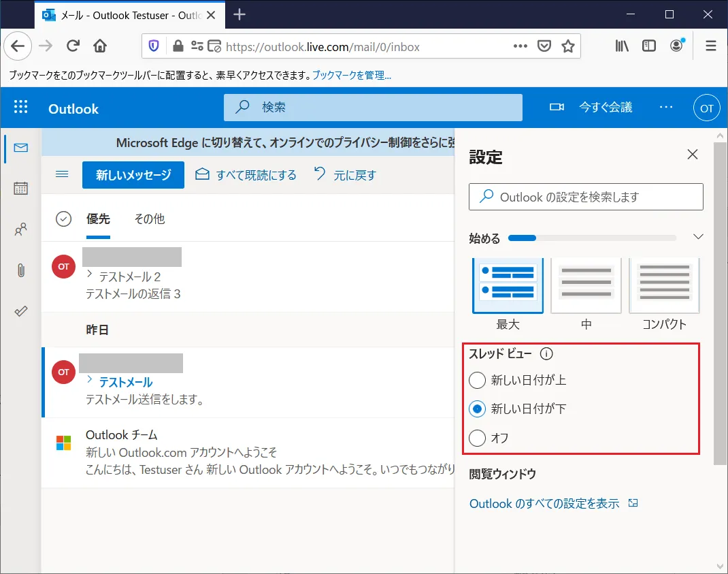Screen dimensions: 728x574
Task: Expand the 始める section chevron
Action: click(698, 237)
